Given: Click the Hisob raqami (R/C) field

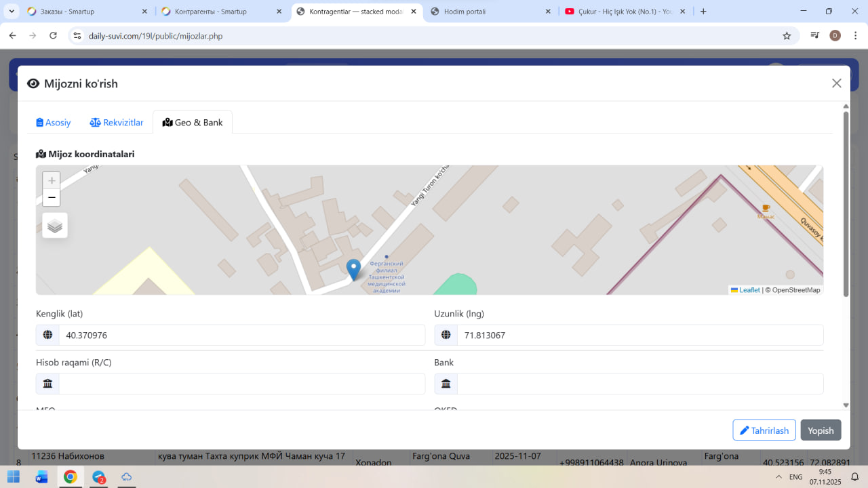Looking at the screenshot, I should pyautogui.click(x=241, y=384).
